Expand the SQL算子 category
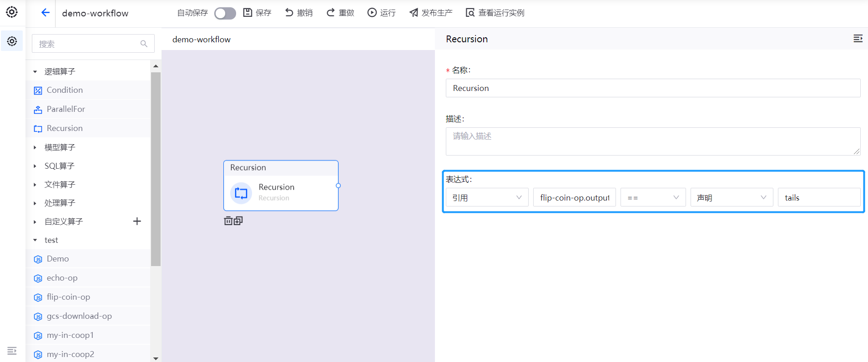The height and width of the screenshot is (362, 868). (35, 166)
